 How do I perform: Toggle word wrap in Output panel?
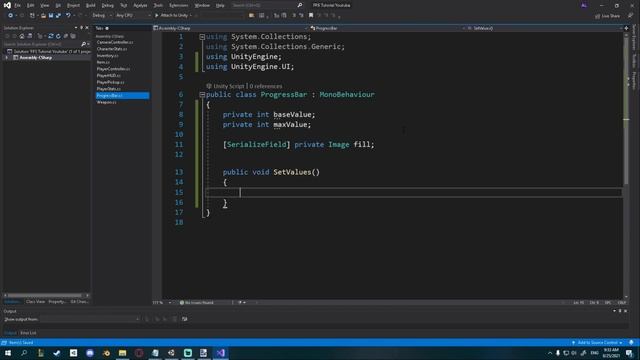tap(184, 319)
